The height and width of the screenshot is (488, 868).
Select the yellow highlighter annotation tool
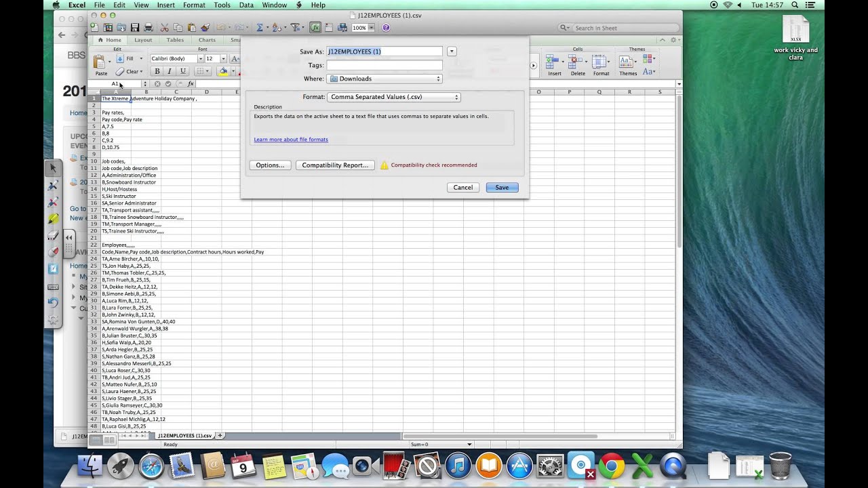coord(54,218)
